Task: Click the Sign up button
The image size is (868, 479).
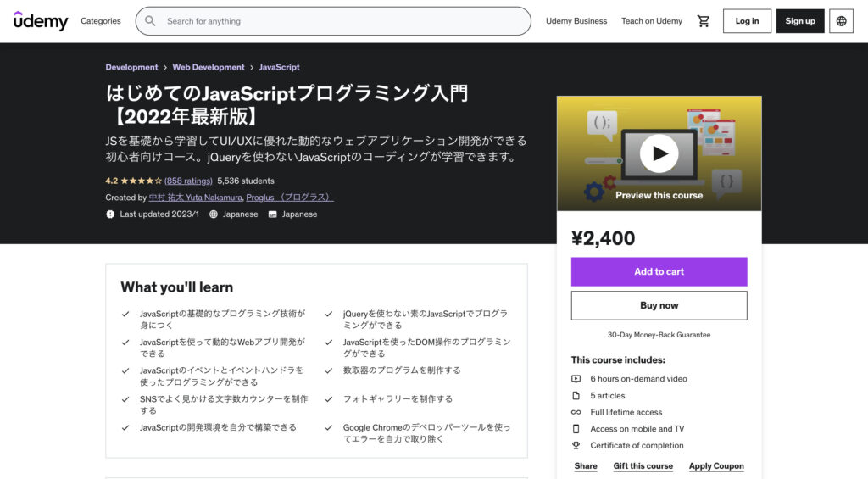Action: pos(800,21)
